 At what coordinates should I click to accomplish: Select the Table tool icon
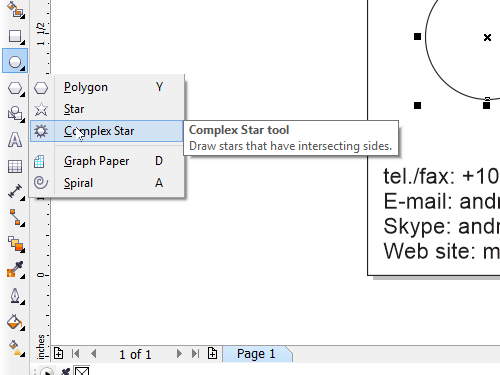point(15,166)
